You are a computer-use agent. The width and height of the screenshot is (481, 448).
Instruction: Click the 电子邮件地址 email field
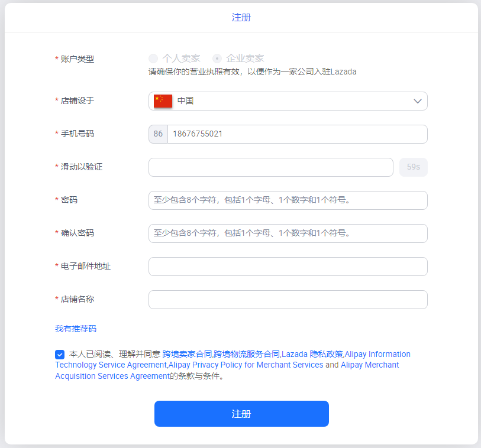(288, 267)
